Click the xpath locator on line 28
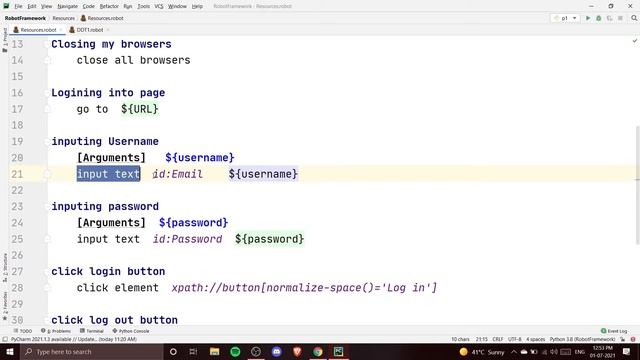 pos(304,288)
